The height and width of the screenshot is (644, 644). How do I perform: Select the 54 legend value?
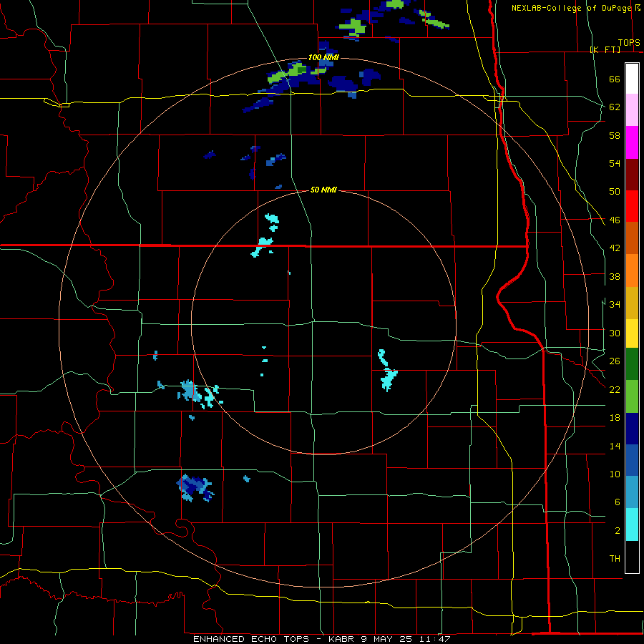[615, 163]
